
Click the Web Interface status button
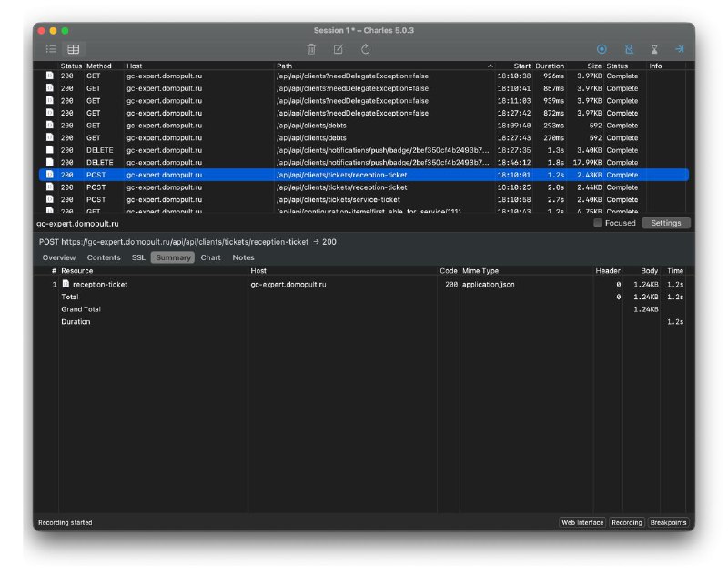tap(582, 523)
